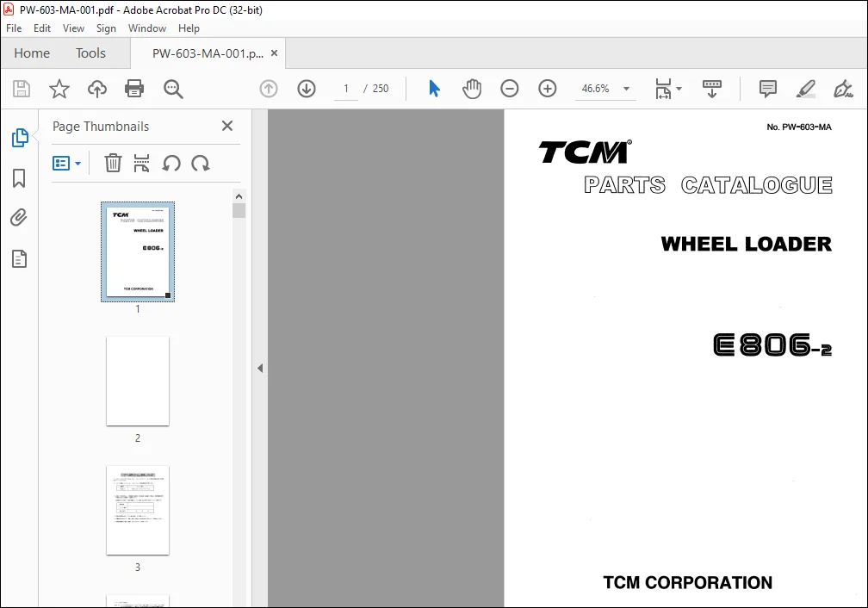Add a comment sticky note
This screenshot has width=868, height=608.
point(768,89)
